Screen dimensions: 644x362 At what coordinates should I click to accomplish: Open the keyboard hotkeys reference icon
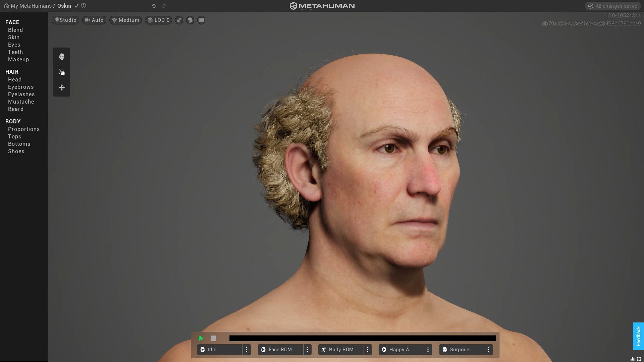[x=201, y=20]
